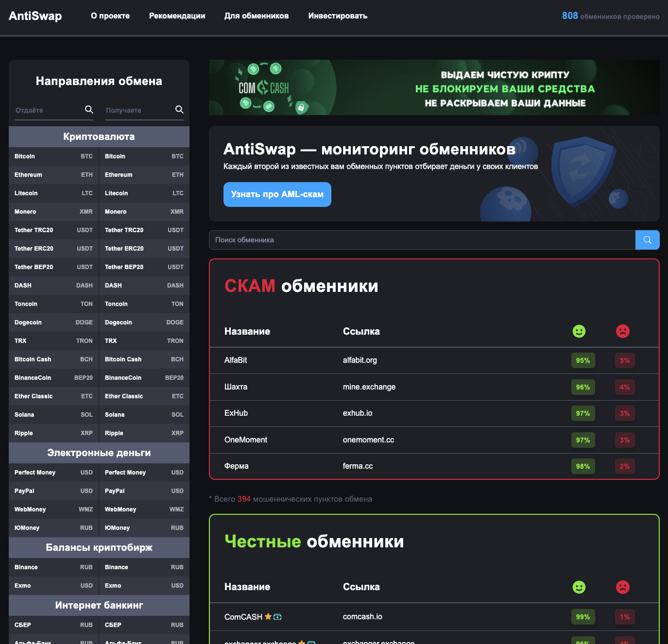Image resolution: width=668 pixels, height=644 pixels.
Task: Click green smiley icon in Честные table header
Action: pyautogui.click(x=579, y=587)
